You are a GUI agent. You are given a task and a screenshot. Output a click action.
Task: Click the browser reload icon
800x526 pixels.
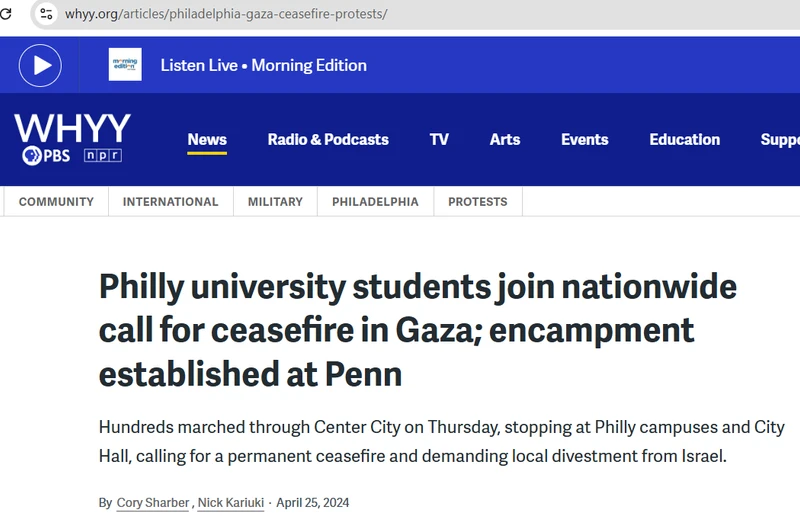click(x=5, y=14)
